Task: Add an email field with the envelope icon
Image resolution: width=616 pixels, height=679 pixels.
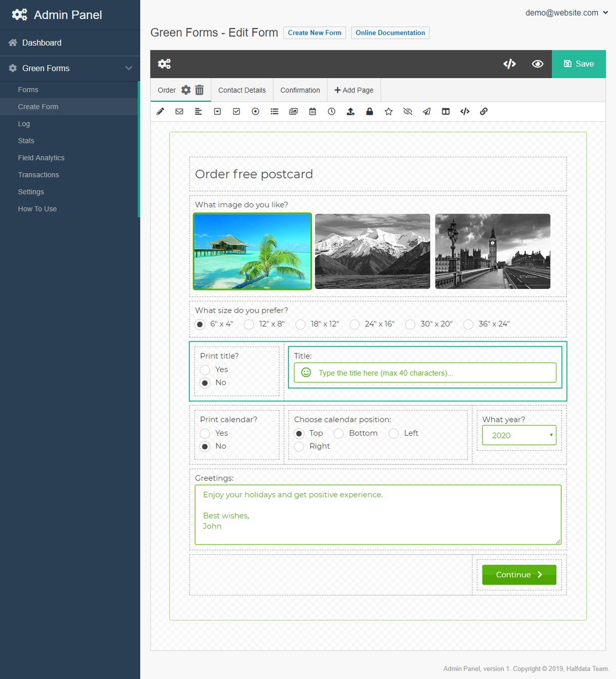Action: point(179,111)
